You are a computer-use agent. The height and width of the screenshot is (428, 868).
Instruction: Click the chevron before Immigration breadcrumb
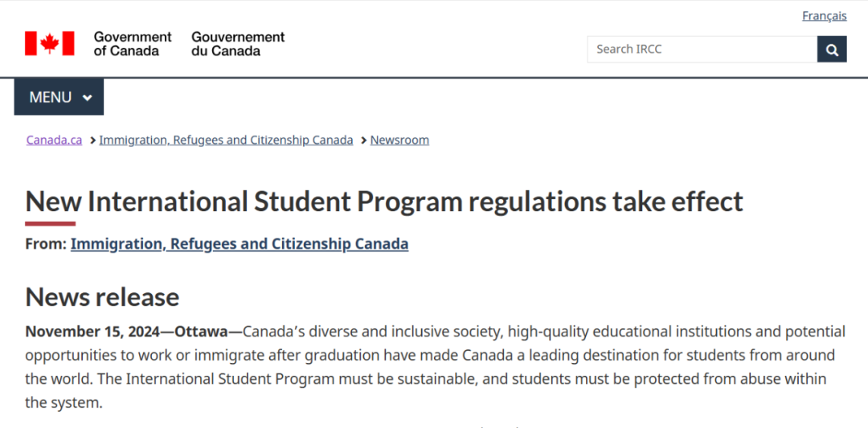[93, 141]
